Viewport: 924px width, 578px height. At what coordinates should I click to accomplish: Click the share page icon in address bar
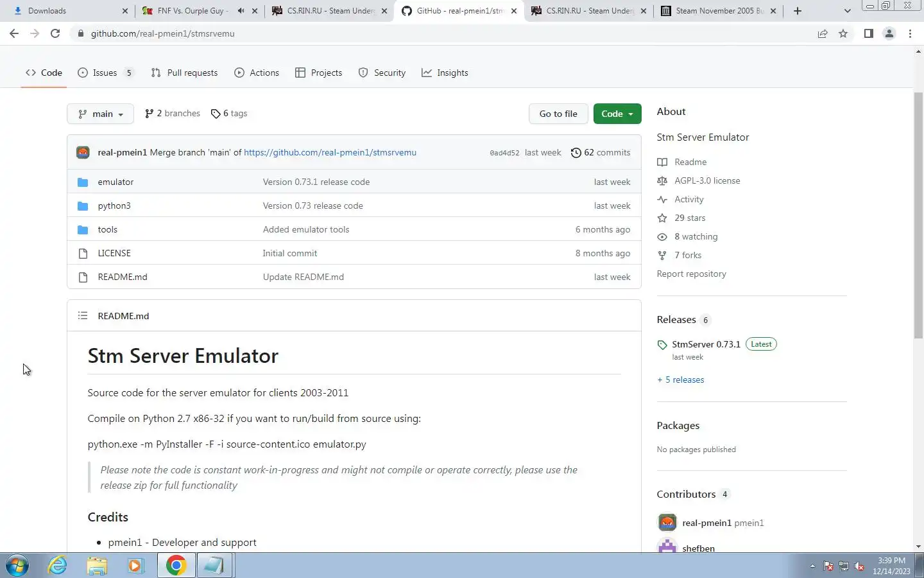[x=823, y=33]
